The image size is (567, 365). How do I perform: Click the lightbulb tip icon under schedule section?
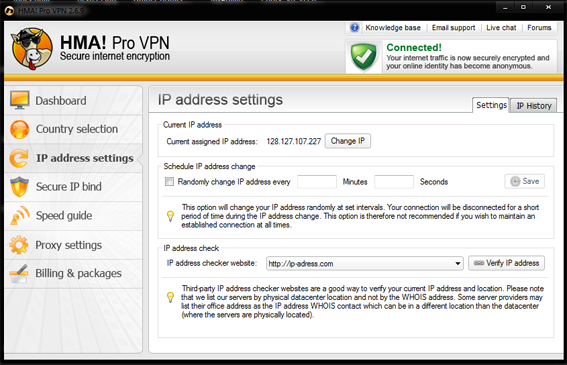click(x=170, y=216)
